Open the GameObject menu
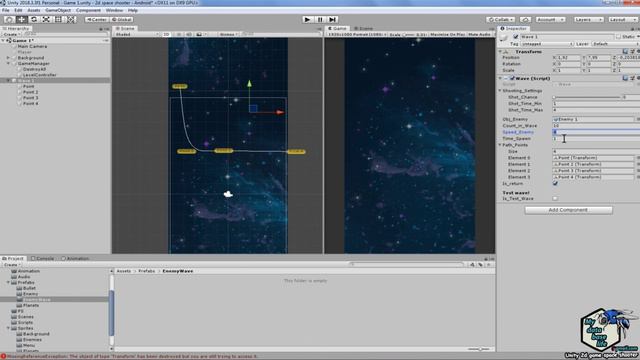 (58, 10)
